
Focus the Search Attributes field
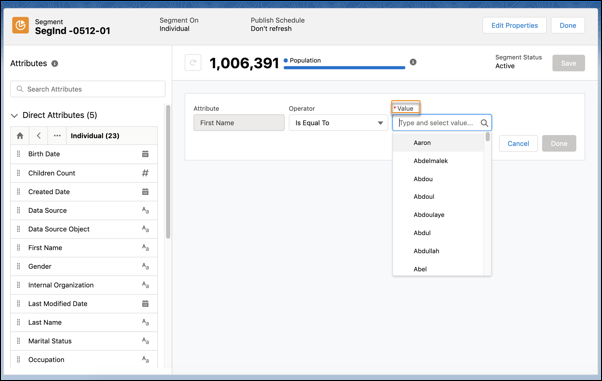point(88,89)
